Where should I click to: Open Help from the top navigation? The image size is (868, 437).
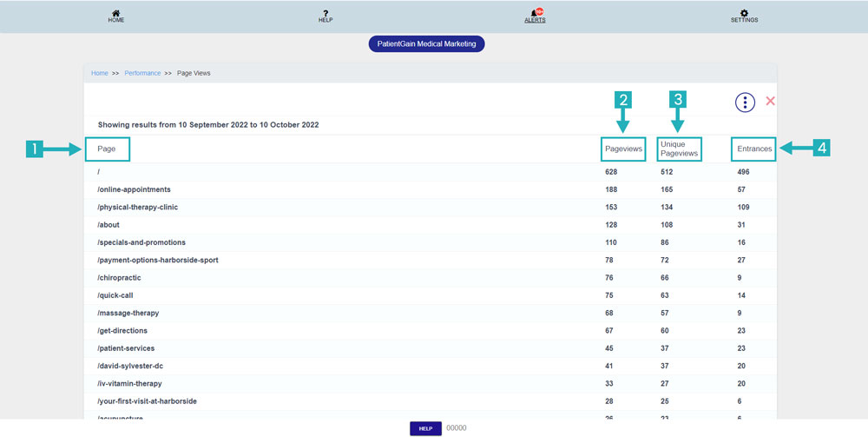(x=325, y=16)
